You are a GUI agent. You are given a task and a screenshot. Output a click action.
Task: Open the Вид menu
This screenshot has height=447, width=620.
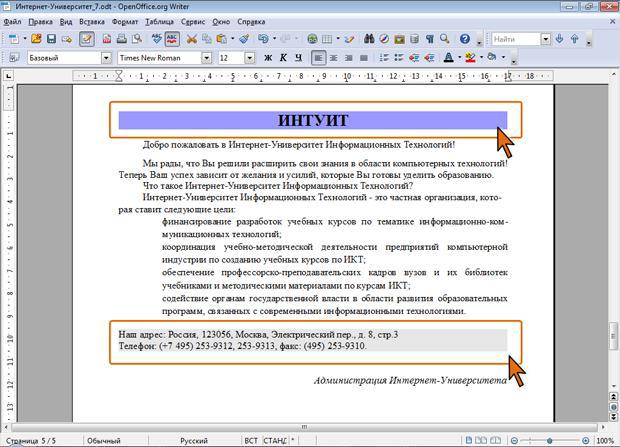click(x=66, y=22)
